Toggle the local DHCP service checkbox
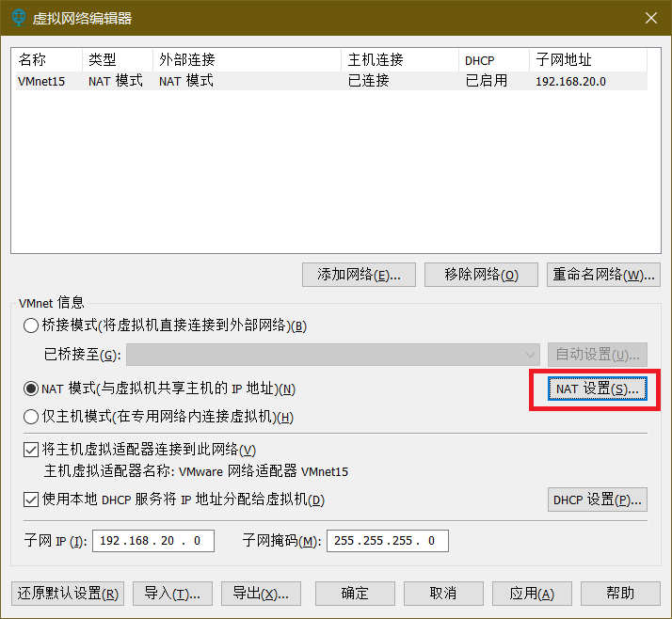 [30, 500]
